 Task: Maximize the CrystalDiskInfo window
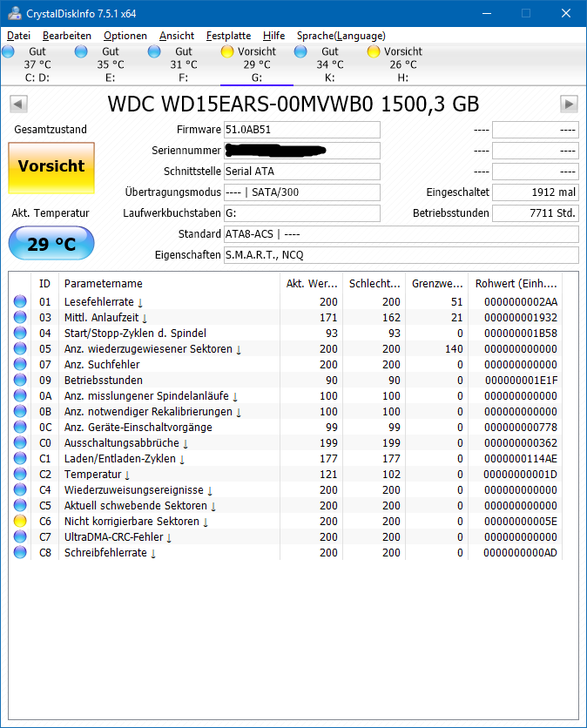point(526,13)
